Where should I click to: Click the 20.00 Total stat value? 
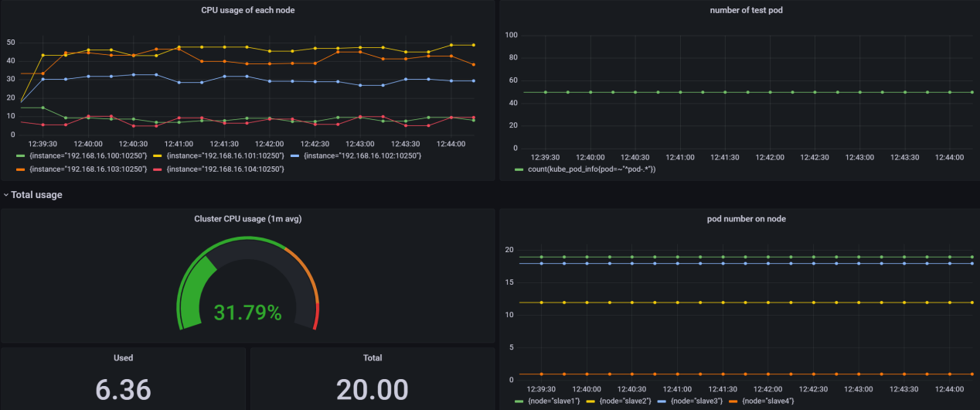tap(372, 389)
